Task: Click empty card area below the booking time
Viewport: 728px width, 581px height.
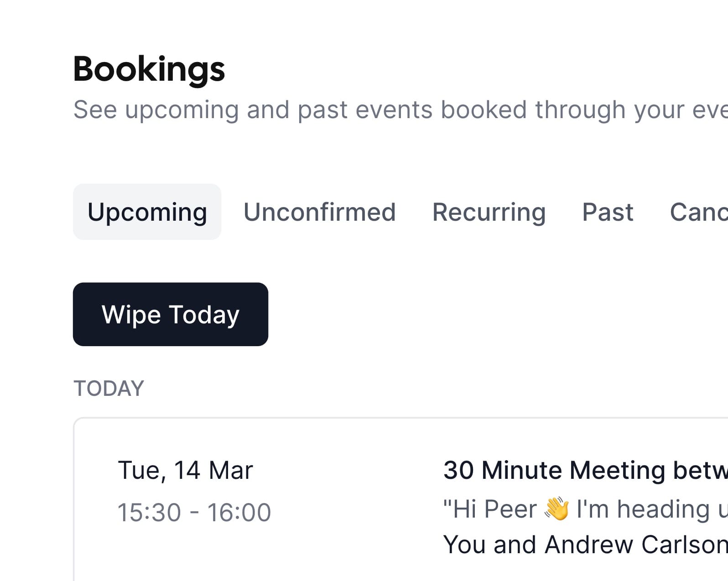Action: pos(192,556)
